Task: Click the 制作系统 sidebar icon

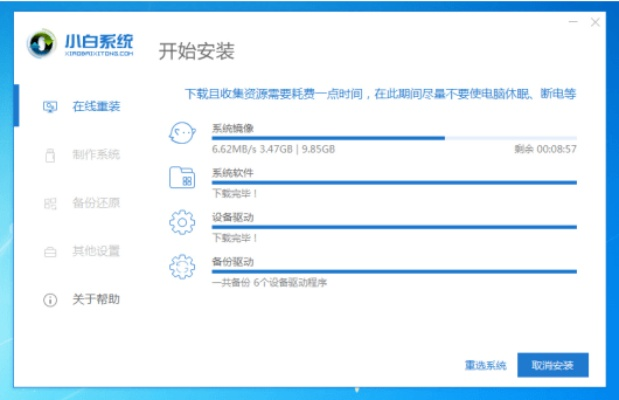Action: (50, 155)
